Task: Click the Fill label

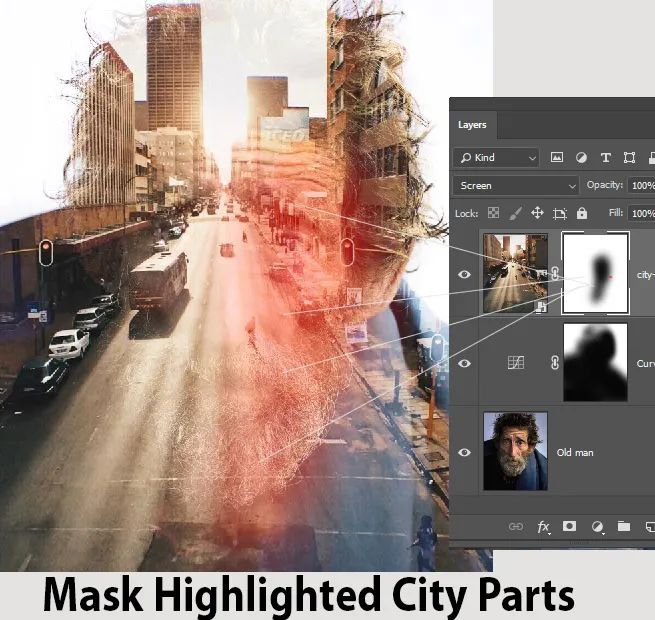Action: coord(616,213)
